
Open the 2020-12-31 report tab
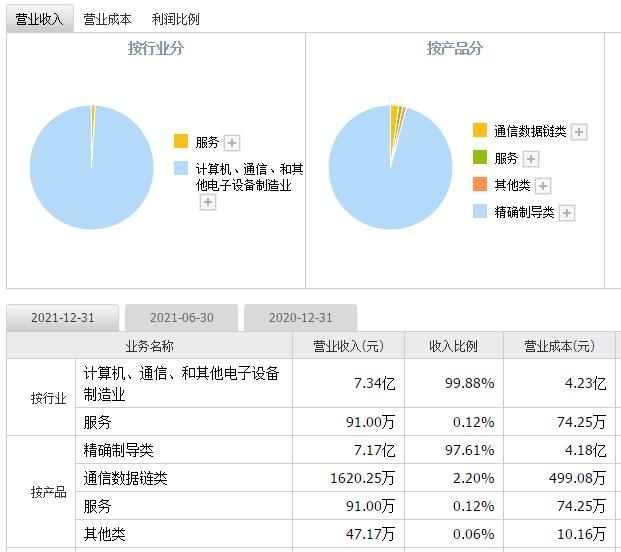click(301, 318)
